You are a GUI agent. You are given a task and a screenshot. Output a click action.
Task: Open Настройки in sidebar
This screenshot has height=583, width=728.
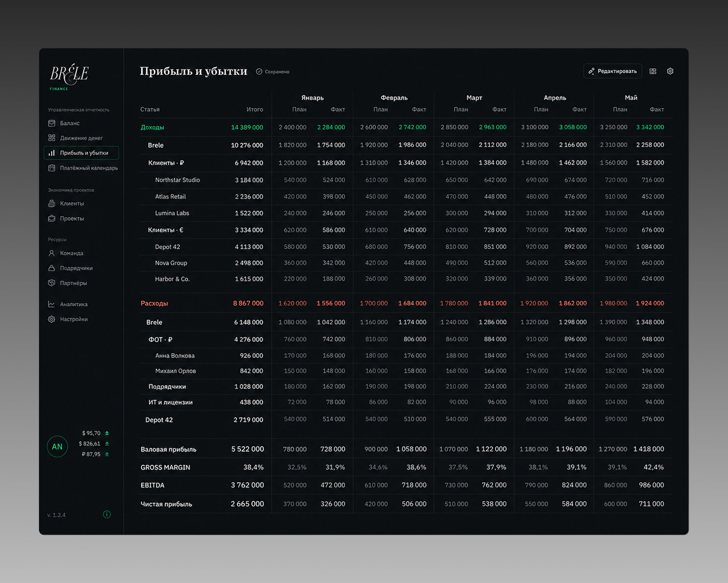[74, 319]
